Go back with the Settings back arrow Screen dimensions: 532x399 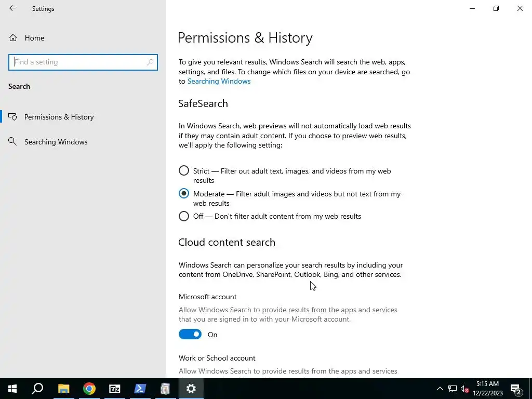12,8
